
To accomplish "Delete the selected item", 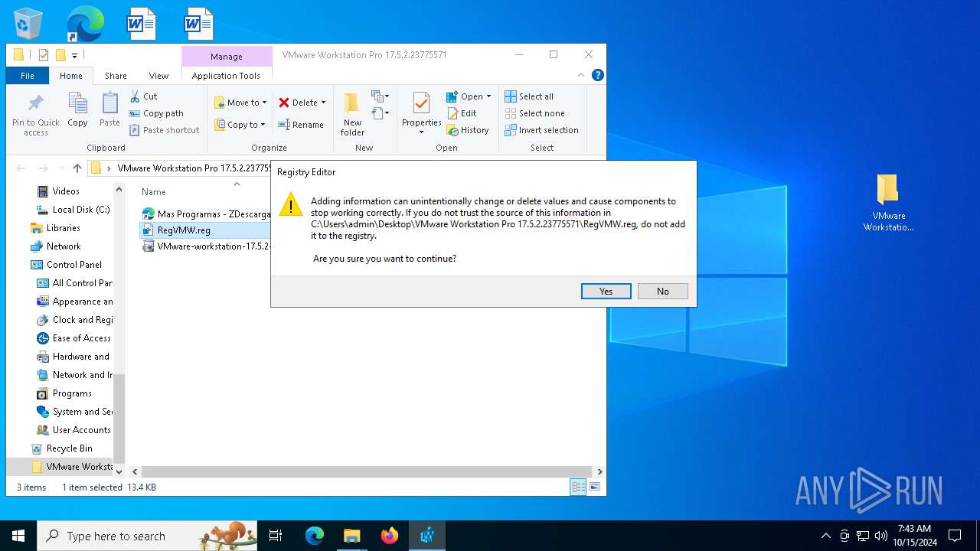I will pos(298,103).
